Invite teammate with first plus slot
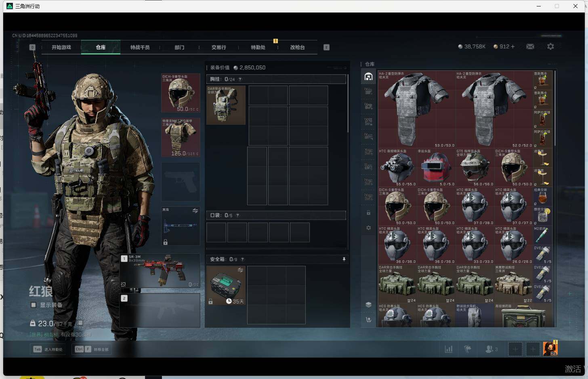Viewport: 588px width, 379px height. coord(515,349)
